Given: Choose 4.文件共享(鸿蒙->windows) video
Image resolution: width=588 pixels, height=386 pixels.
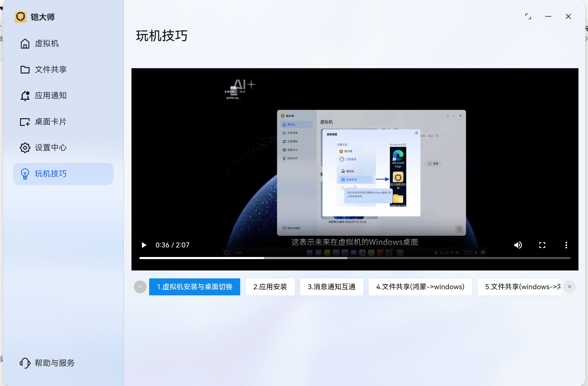Looking at the screenshot, I should 420,287.
